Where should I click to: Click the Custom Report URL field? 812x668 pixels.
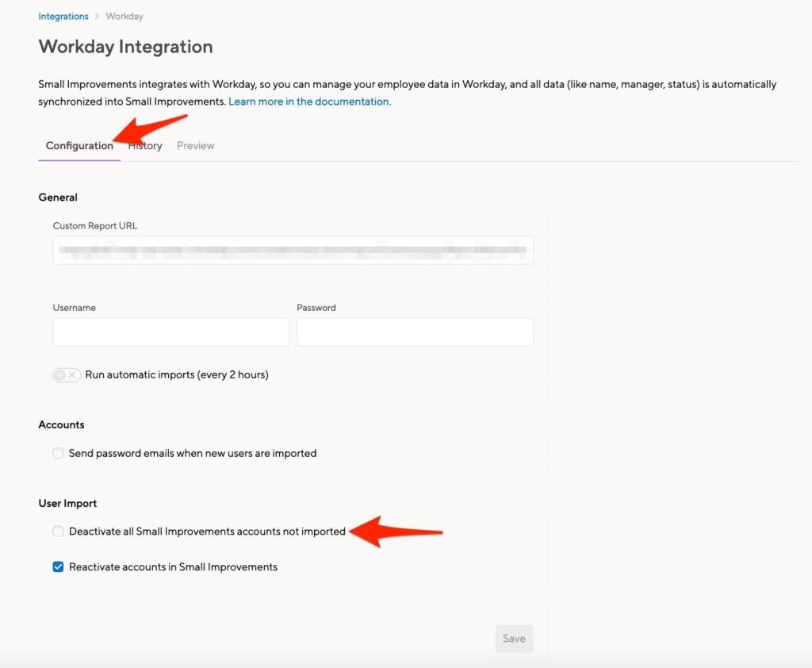click(293, 250)
